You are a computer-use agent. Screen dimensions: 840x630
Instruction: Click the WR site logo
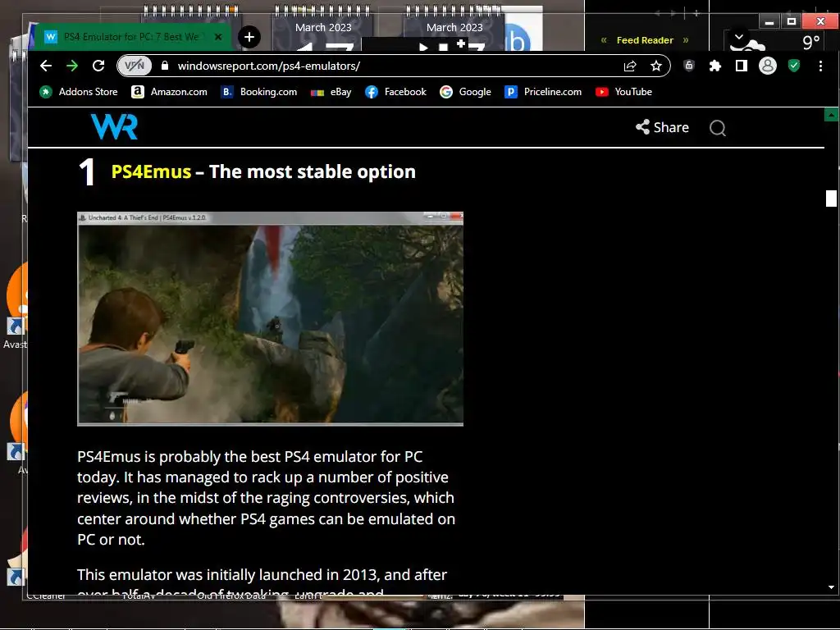[114, 127]
